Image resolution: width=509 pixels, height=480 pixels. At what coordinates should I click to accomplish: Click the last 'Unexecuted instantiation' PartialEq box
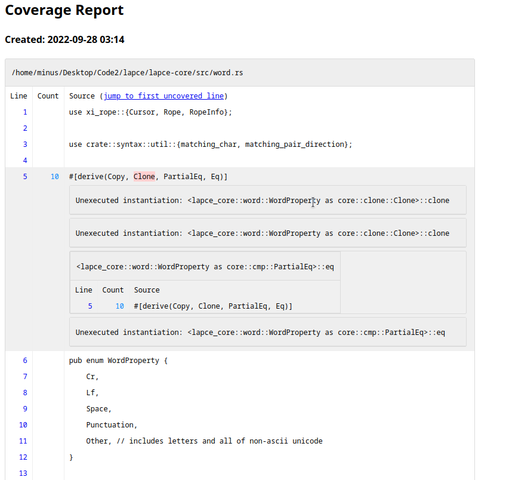(x=268, y=332)
